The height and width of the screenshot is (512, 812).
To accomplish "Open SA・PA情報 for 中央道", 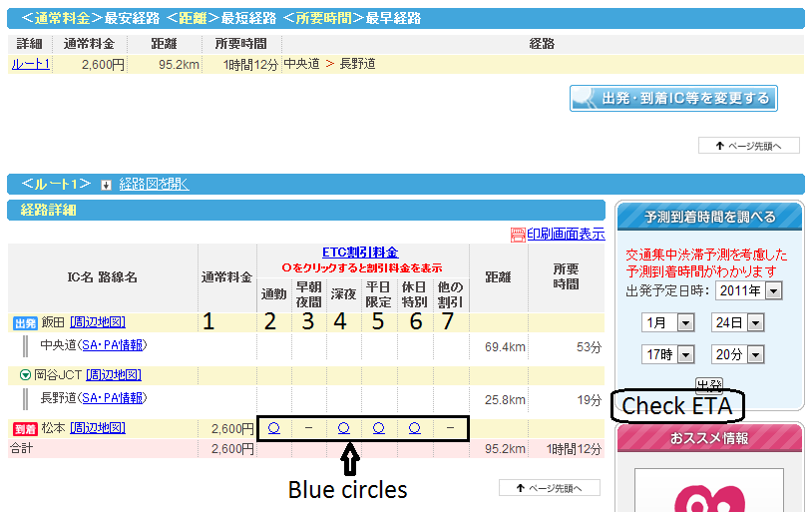I will [112, 345].
